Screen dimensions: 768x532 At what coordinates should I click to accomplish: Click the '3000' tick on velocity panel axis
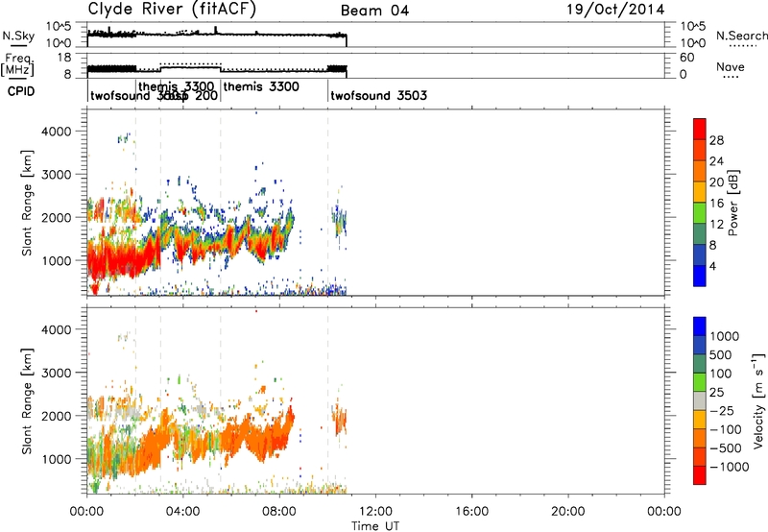pos(57,373)
